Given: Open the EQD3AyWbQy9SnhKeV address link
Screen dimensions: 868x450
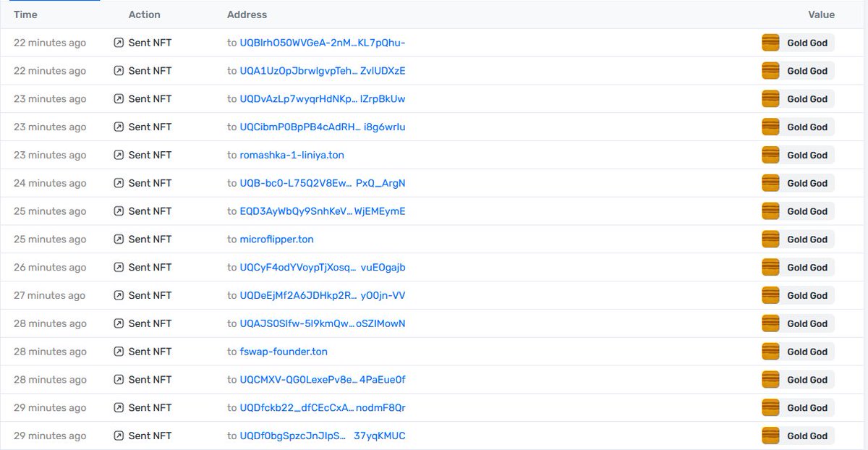Looking at the screenshot, I should (321, 211).
